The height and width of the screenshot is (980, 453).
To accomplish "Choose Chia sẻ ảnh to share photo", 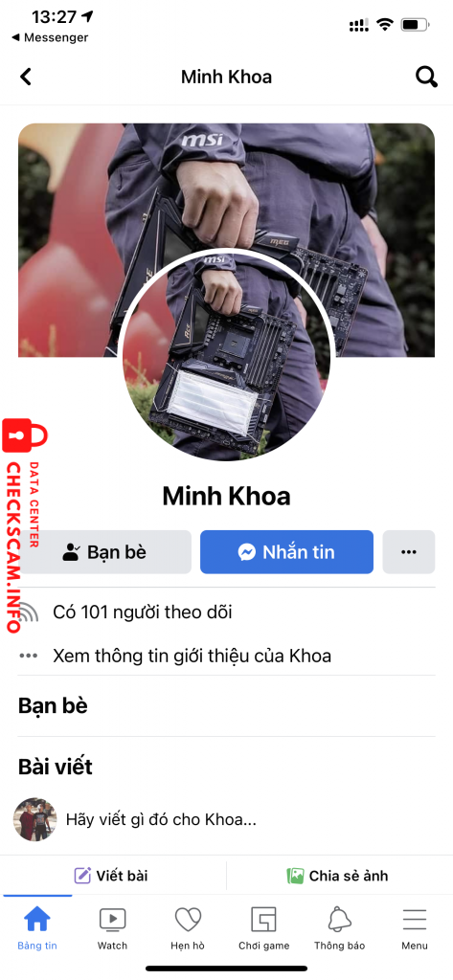I will [339, 875].
